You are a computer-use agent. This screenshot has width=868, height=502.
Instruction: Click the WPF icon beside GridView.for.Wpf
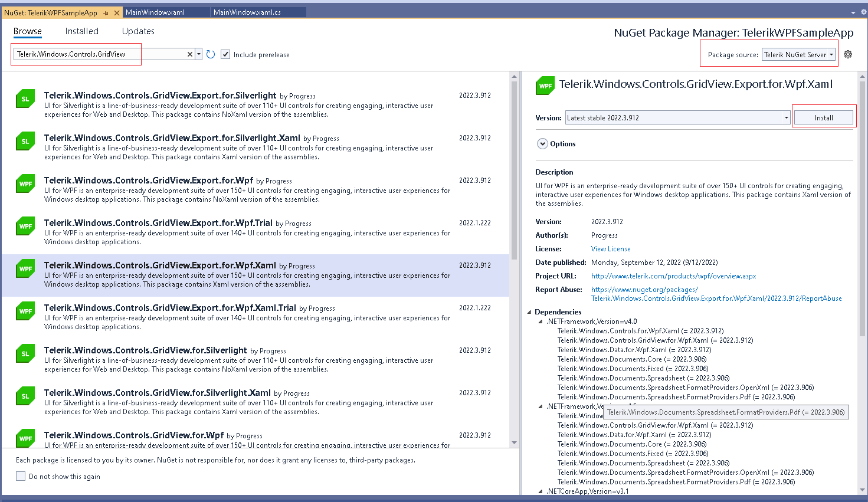click(25, 438)
